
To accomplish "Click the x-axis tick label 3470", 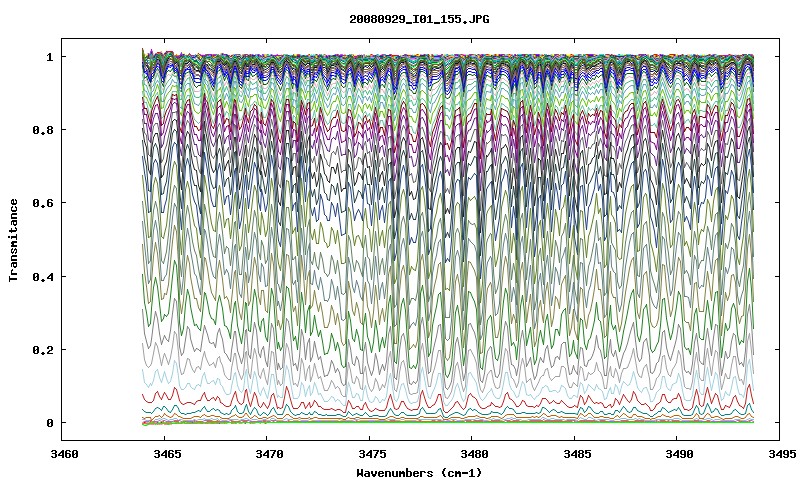I will [267, 454].
